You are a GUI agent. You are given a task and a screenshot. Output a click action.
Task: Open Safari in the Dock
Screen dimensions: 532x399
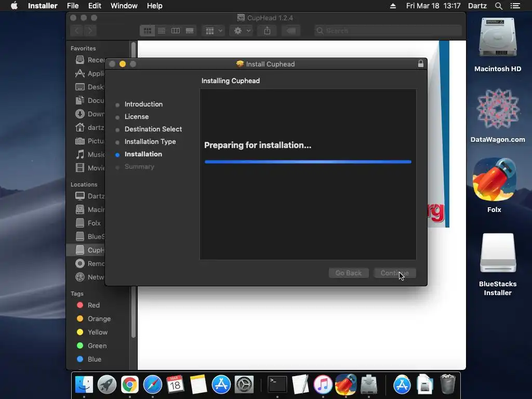(153, 385)
